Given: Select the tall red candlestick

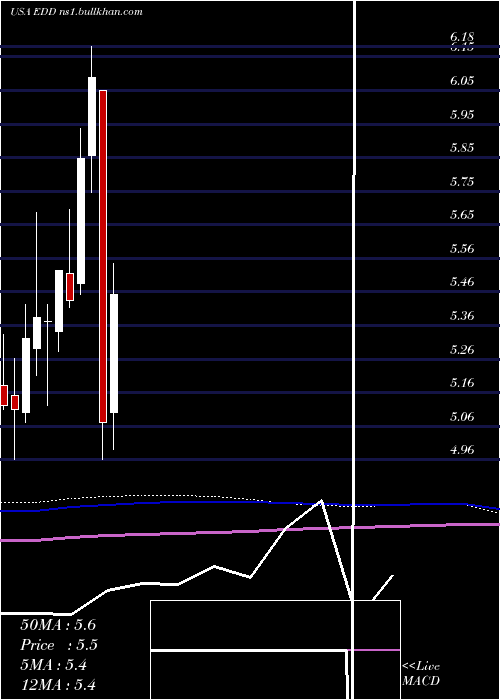Looking at the screenshot, I should [103, 256].
